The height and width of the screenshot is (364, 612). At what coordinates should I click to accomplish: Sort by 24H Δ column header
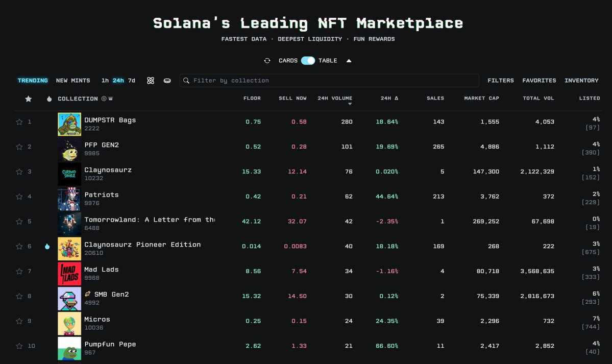[389, 99]
